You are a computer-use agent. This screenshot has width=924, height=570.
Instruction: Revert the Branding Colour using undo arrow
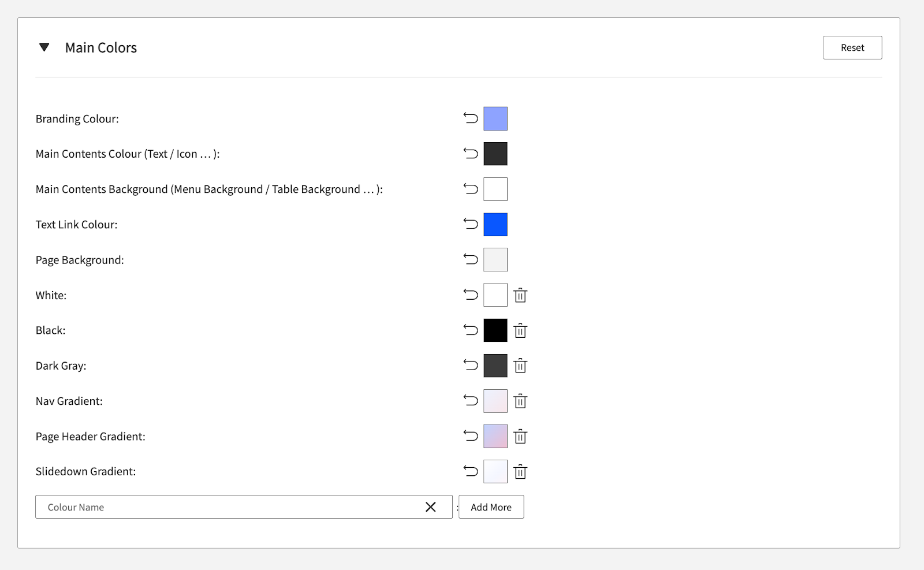click(471, 118)
